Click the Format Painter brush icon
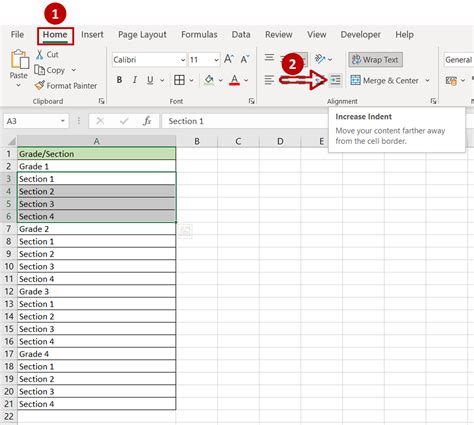Image resolution: width=474 pixels, height=425 pixels. tap(39, 86)
